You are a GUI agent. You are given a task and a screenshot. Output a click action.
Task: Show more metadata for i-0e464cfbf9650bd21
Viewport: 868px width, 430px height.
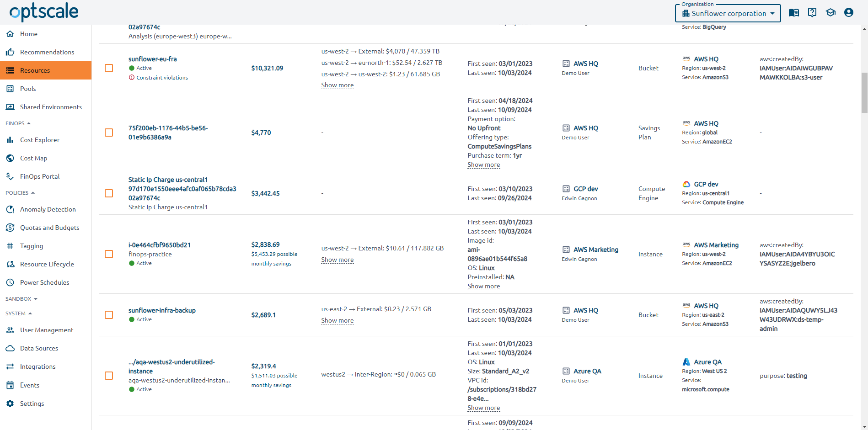484,287
